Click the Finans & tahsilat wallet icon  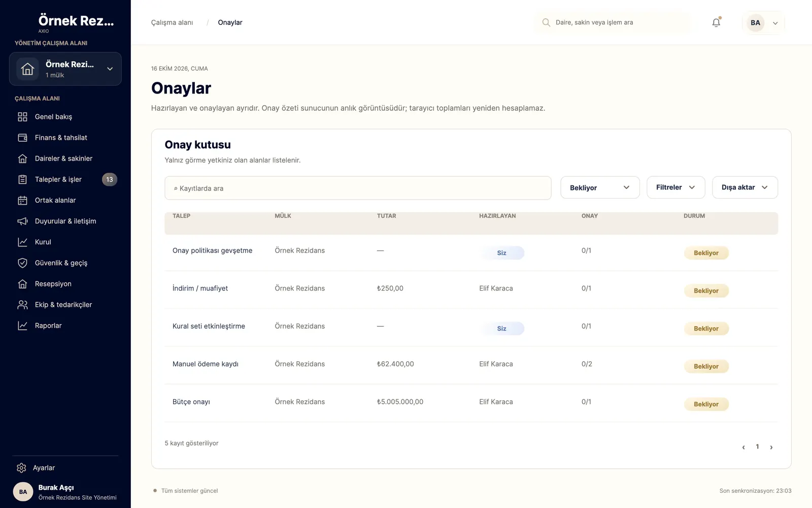tap(22, 138)
